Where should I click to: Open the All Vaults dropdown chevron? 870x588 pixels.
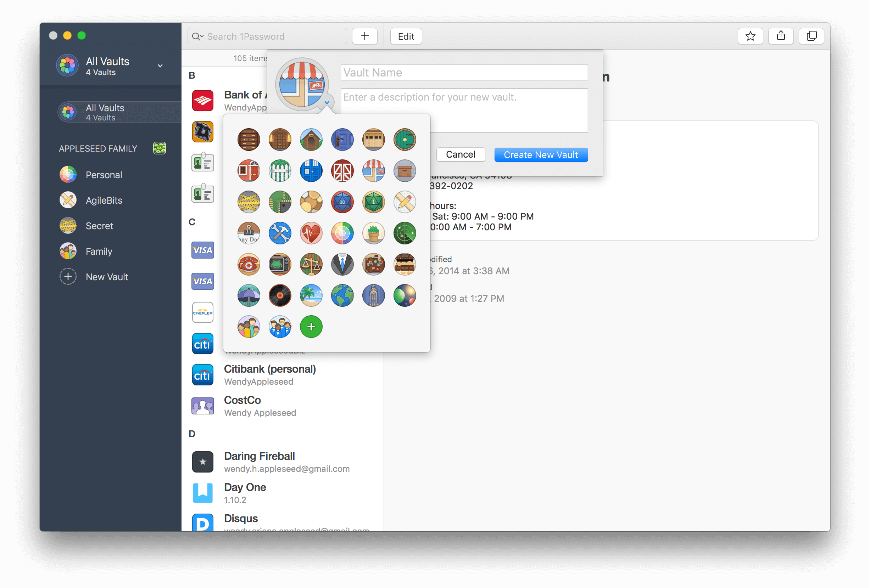tap(160, 66)
